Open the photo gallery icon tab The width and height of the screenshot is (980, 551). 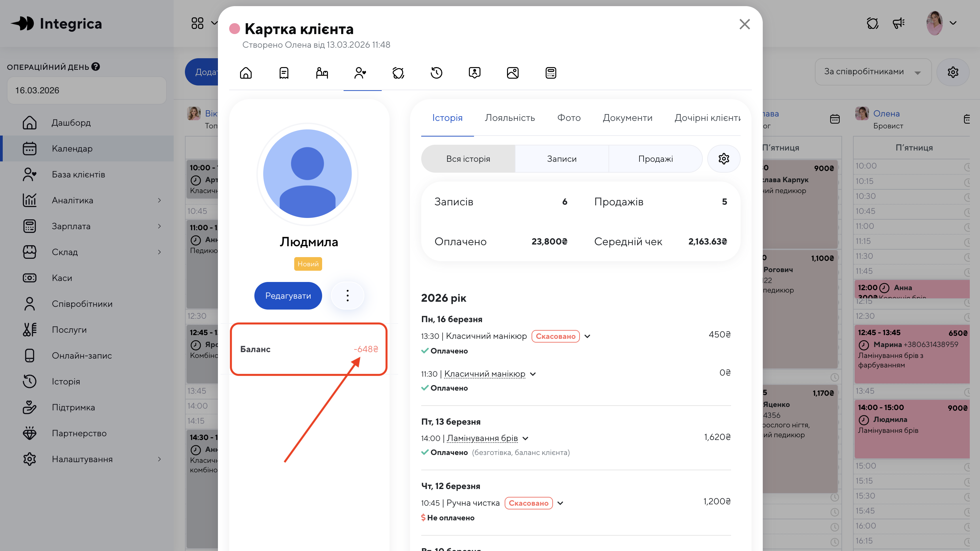pos(512,73)
